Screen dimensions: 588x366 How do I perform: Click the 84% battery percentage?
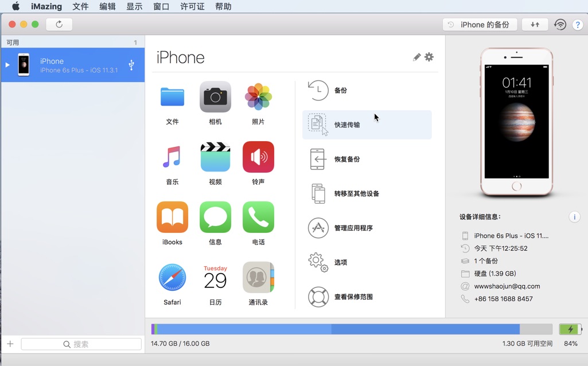571,344
